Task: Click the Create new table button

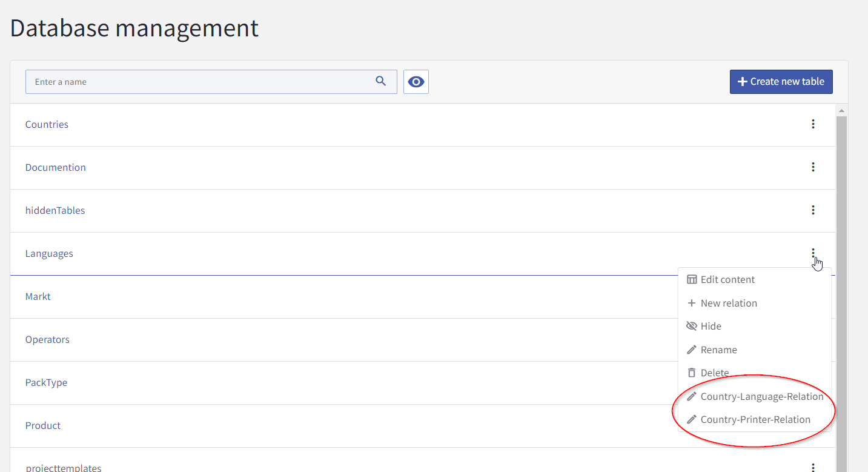Action: tap(781, 82)
